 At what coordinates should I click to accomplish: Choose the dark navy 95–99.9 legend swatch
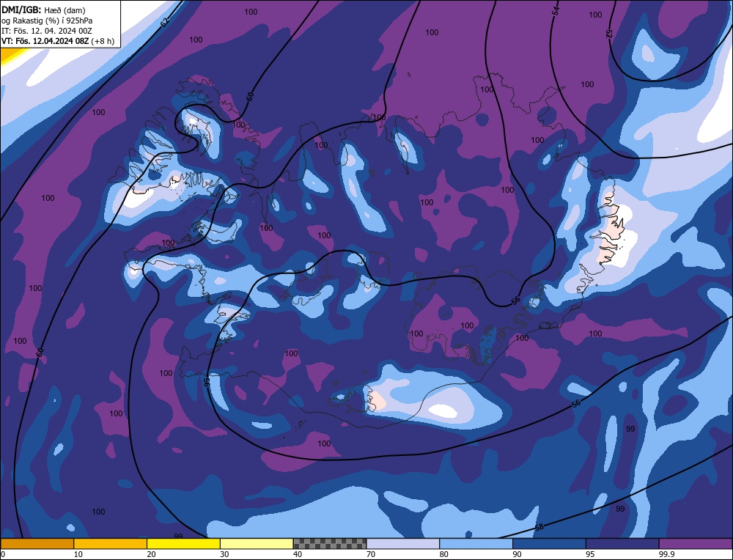tap(622, 543)
